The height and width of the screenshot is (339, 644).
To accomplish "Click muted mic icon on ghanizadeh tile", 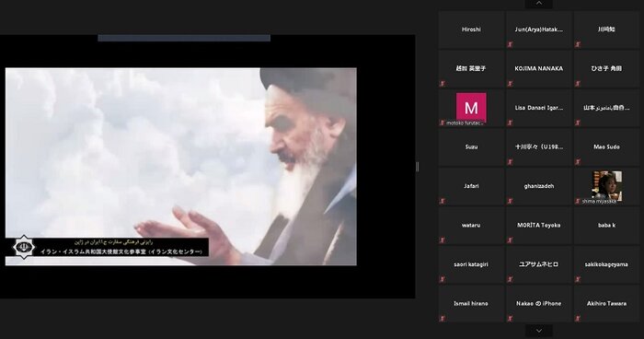I will point(510,201).
